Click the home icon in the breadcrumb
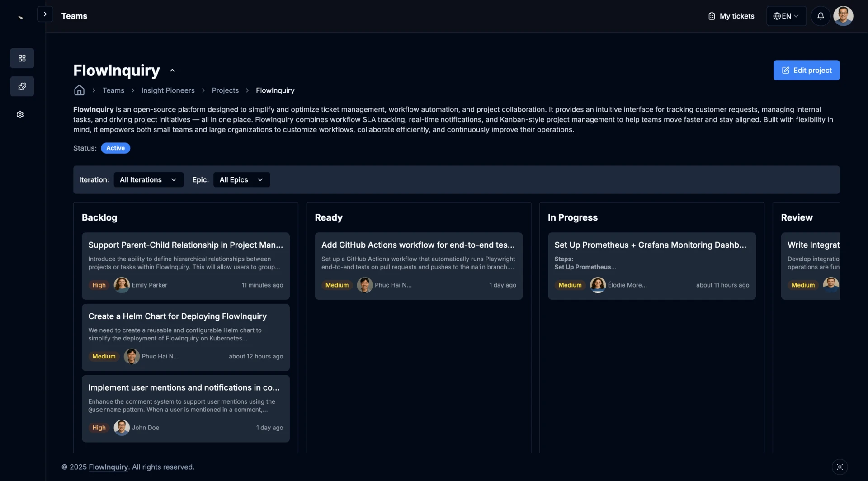Viewport: 868px width, 481px height. (x=79, y=90)
